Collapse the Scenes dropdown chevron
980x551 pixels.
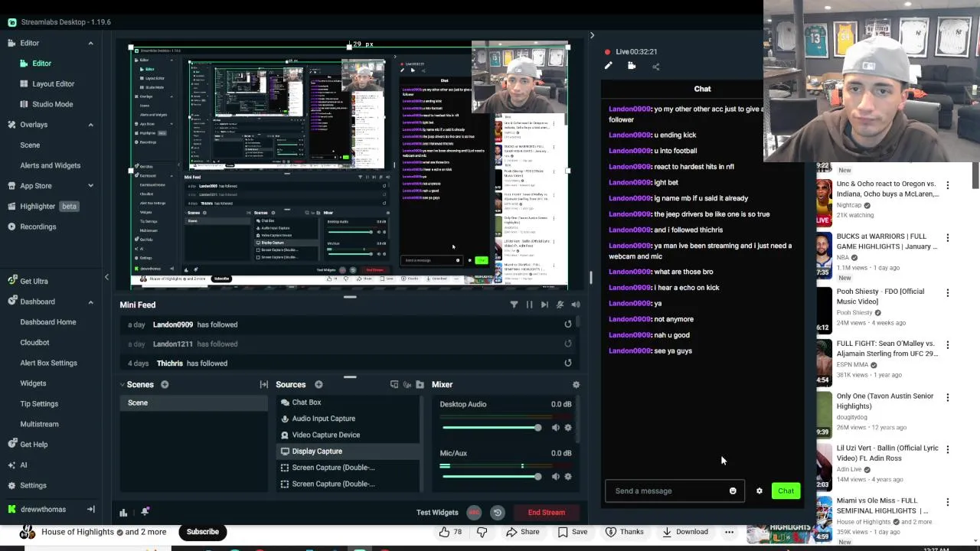[122, 384]
